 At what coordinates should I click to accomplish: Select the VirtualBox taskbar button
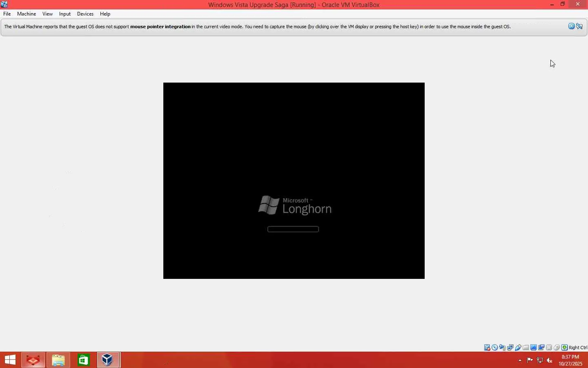click(108, 360)
